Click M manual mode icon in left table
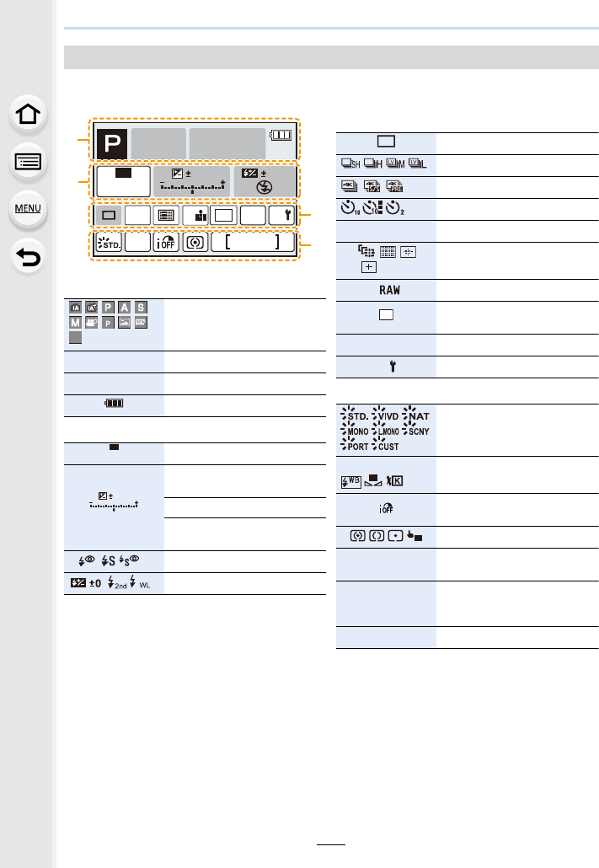Image resolution: width=599 pixels, height=868 pixels. pyautogui.click(x=75, y=322)
